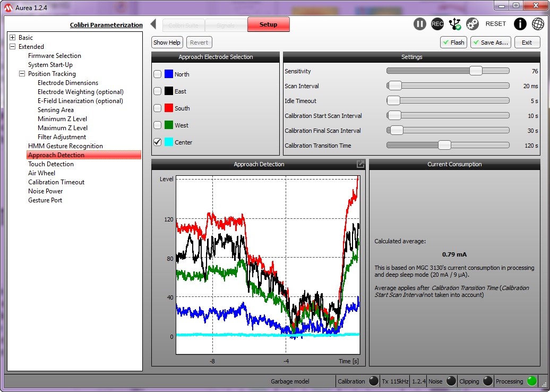550x392 pixels.
Task: Click the Pause icon in top toolbar
Action: pos(420,24)
